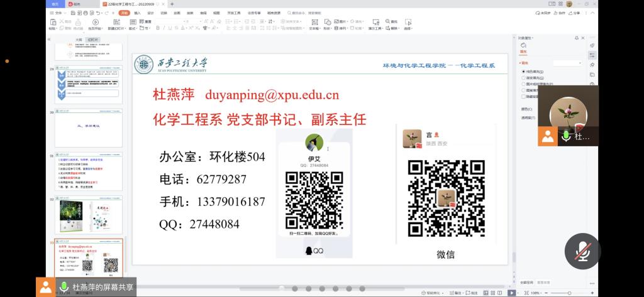
Task: Select gradient fill (渐变填充) radio button
Action: click(525, 78)
